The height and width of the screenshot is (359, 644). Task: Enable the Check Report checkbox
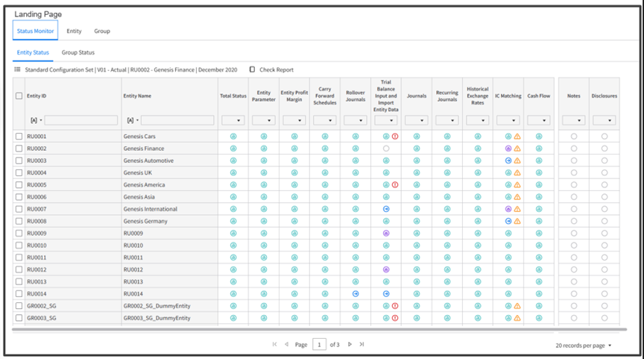pos(252,69)
